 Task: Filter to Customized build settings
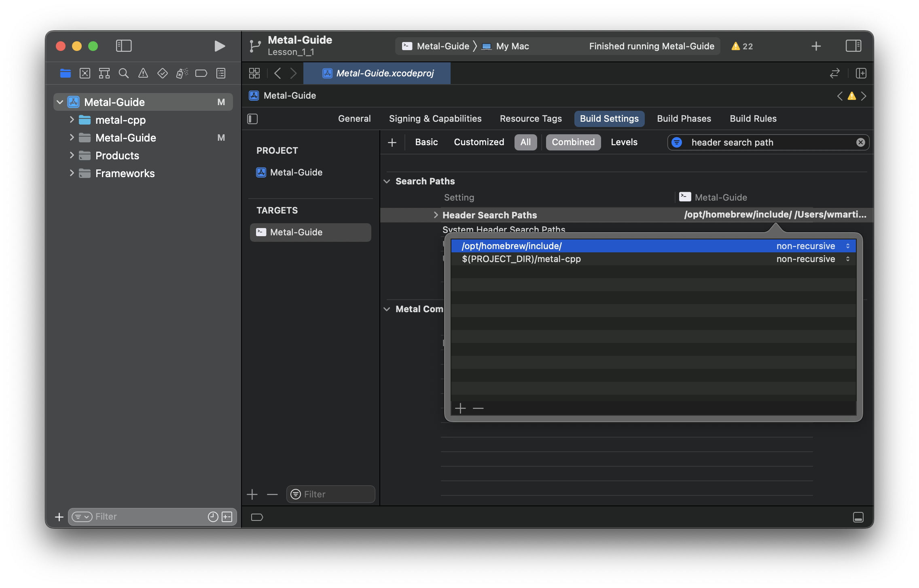tap(479, 142)
